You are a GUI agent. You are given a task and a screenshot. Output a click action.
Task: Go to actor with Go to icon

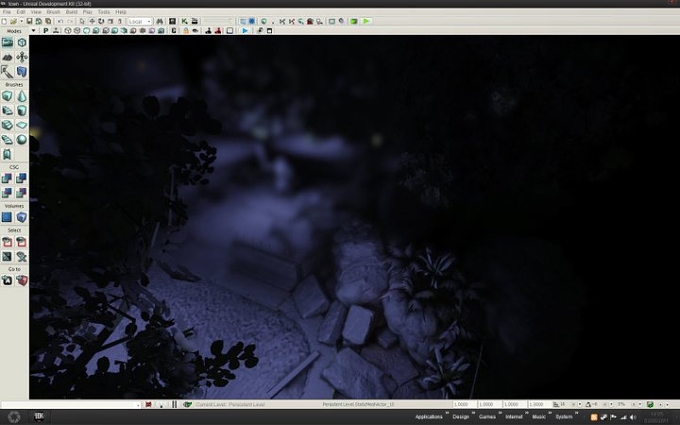pyautogui.click(x=7, y=281)
